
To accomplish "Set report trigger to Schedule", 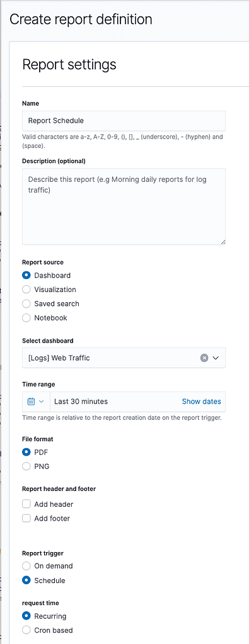I will 26,580.
